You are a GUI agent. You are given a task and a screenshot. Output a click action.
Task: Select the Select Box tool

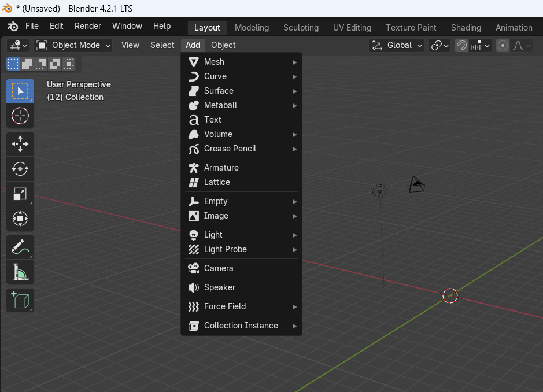click(x=20, y=91)
